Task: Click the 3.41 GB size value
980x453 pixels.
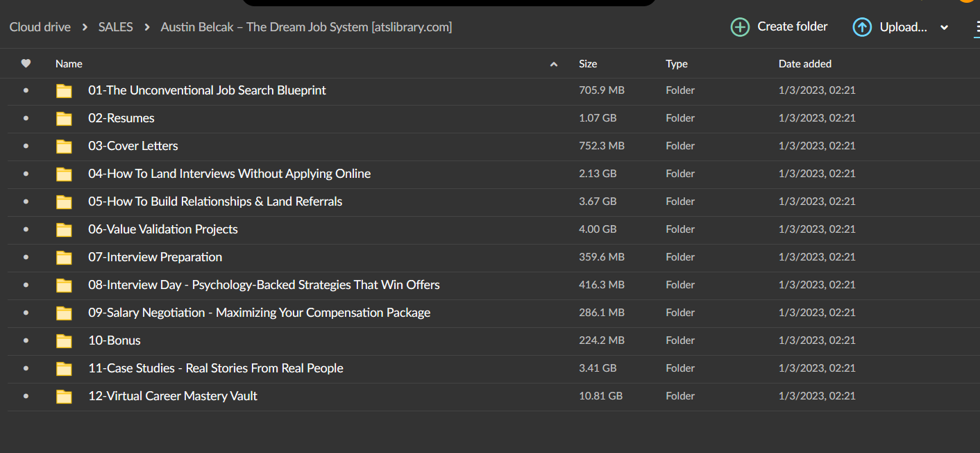Action: [x=598, y=368]
